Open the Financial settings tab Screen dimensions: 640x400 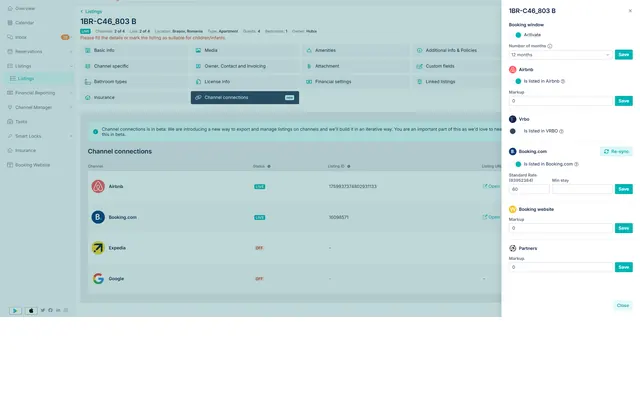356,82
